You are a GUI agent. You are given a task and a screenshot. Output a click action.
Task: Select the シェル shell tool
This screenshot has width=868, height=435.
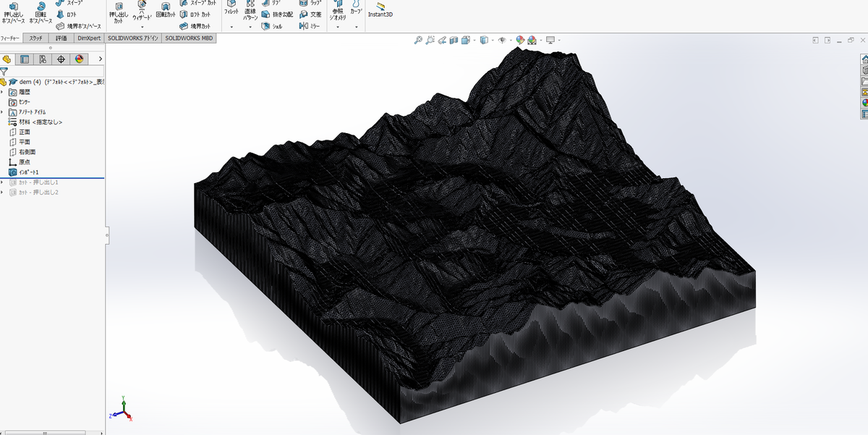point(272,25)
